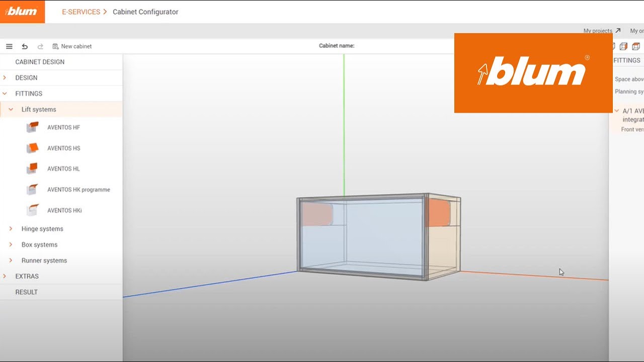The height and width of the screenshot is (362, 644).
Task: Click the redo arrow icon
Action: coord(40,46)
